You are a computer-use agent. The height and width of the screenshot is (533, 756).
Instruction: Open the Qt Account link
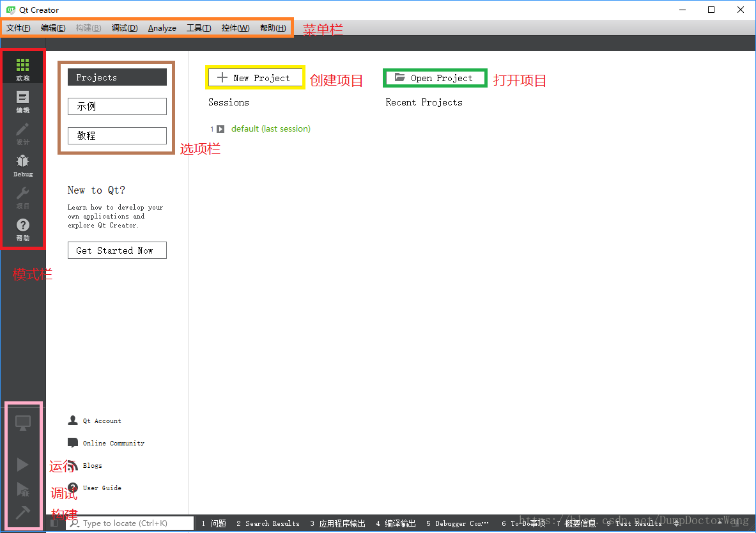coord(102,421)
